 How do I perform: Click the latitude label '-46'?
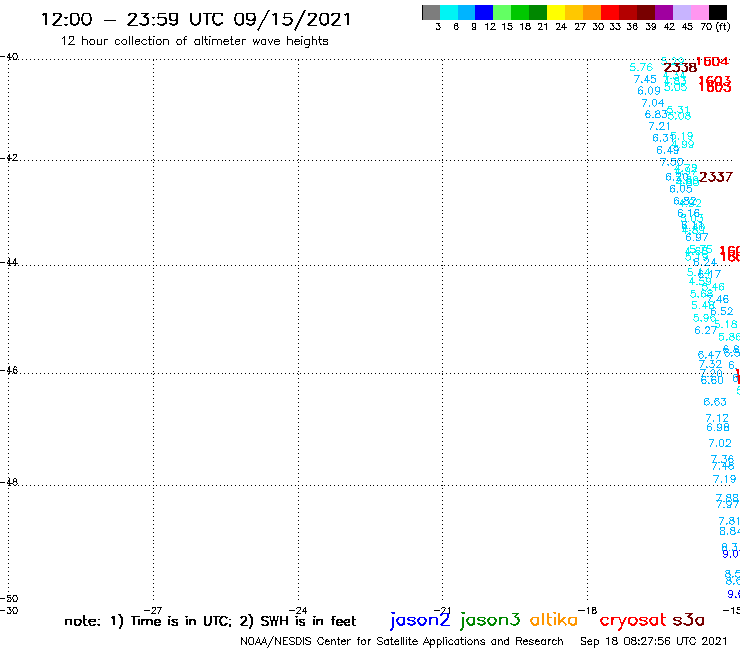[9, 370]
